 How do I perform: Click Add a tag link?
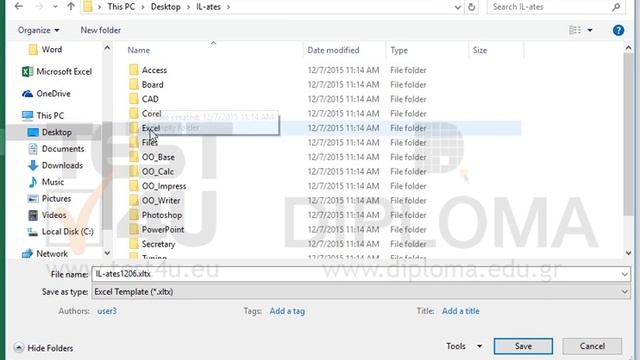tap(287, 311)
